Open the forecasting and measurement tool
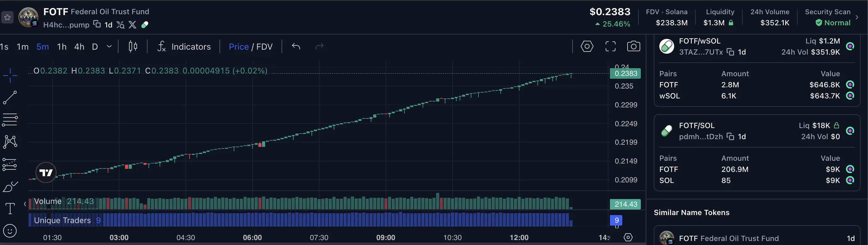 pyautogui.click(x=10, y=164)
